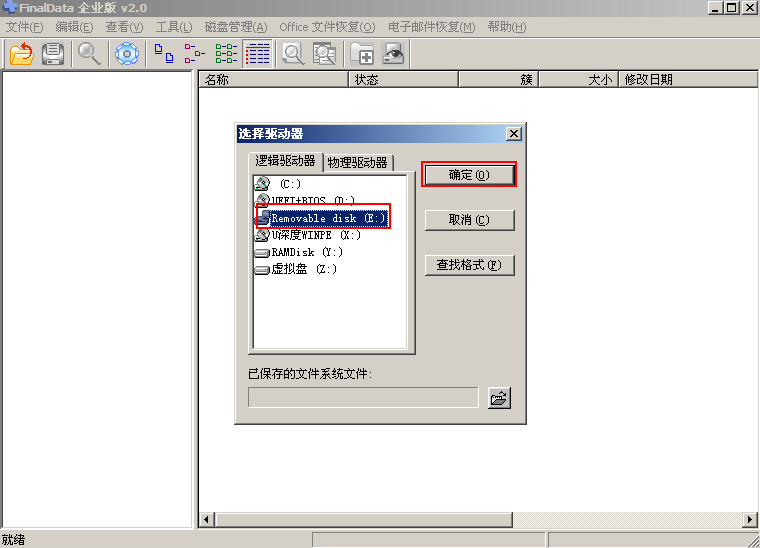Viewport: 760px width, 548px height.
Task: Click the magnifier find toolbar icon
Action: click(x=89, y=53)
